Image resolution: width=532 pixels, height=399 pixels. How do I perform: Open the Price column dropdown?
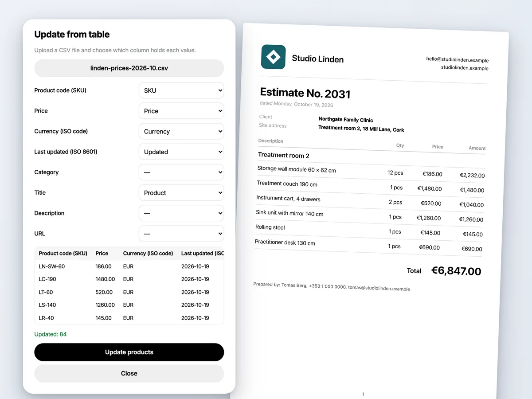click(181, 111)
